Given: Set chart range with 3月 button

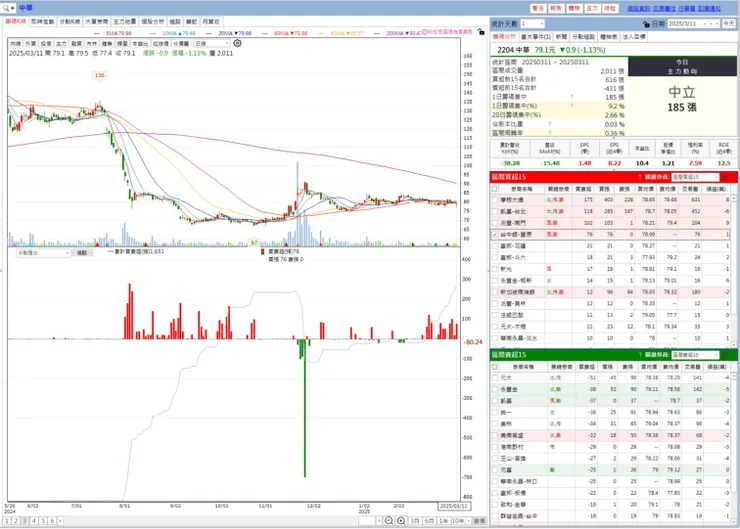Looking at the screenshot, I should pos(415,521).
